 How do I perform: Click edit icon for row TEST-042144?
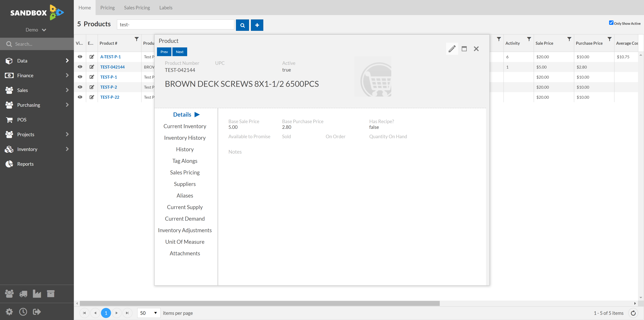92,67
